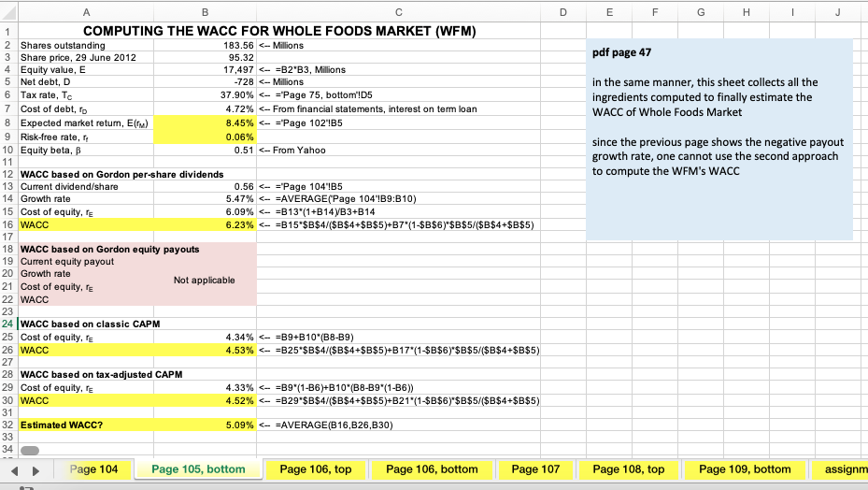This screenshot has width=868, height=490.
Task: Select row 1 header
Action: (7, 31)
